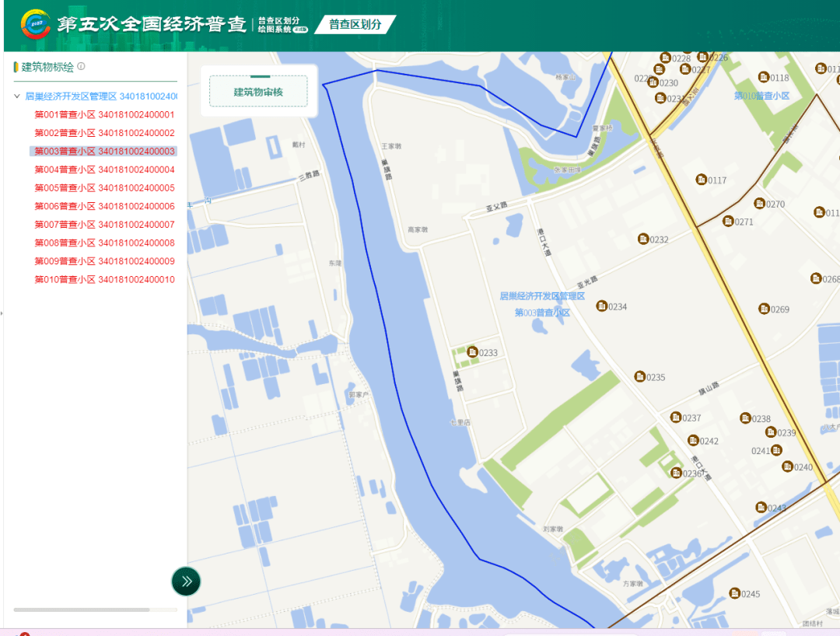Select 第004普查小区 in the tree
This screenshot has height=636, width=840.
point(104,169)
